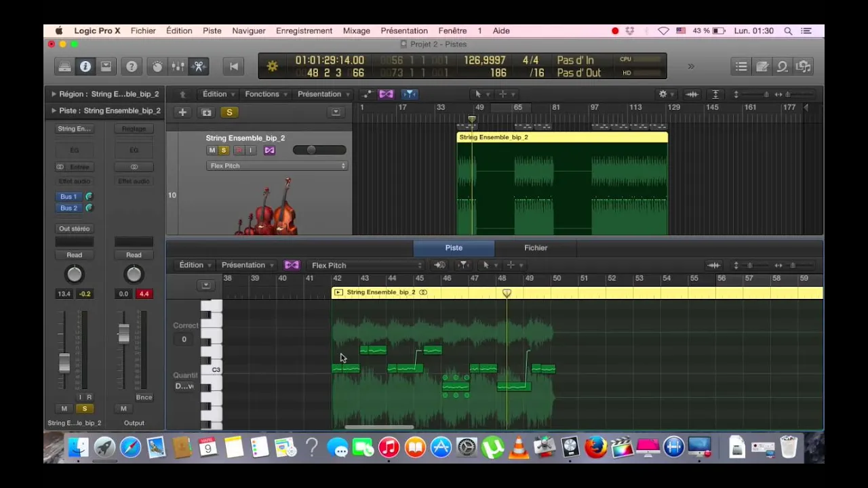
Task: Toggle the global yellow Solo S button
Action: 229,113
